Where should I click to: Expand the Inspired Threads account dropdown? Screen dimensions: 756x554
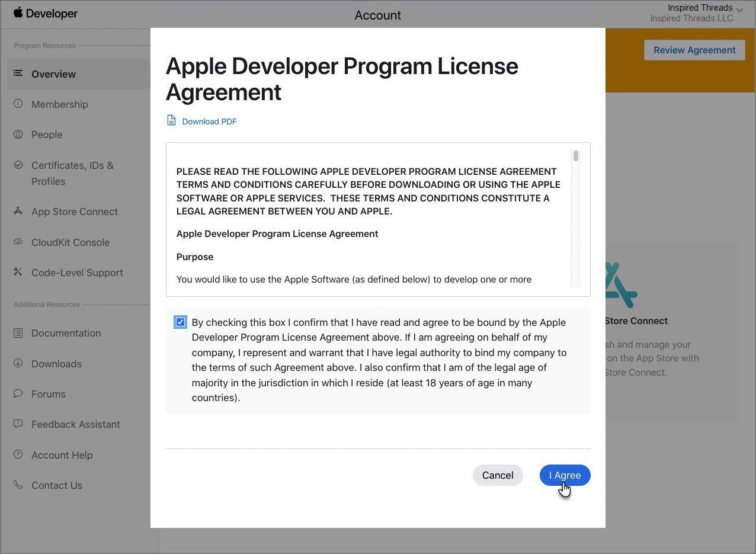click(739, 9)
